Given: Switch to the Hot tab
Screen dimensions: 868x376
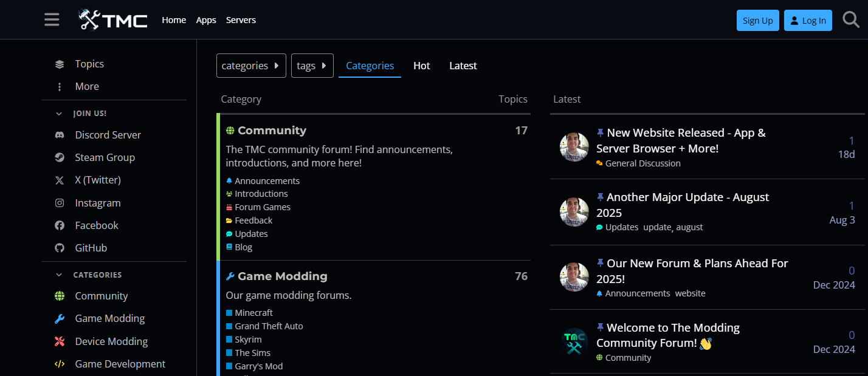Looking at the screenshot, I should [422, 66].
